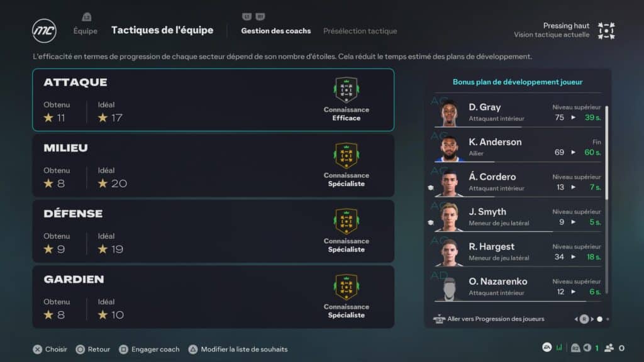Click the Attaque knowledge badge icon
The height and width of the screenshot is (362, 644).
pos(346,90)
